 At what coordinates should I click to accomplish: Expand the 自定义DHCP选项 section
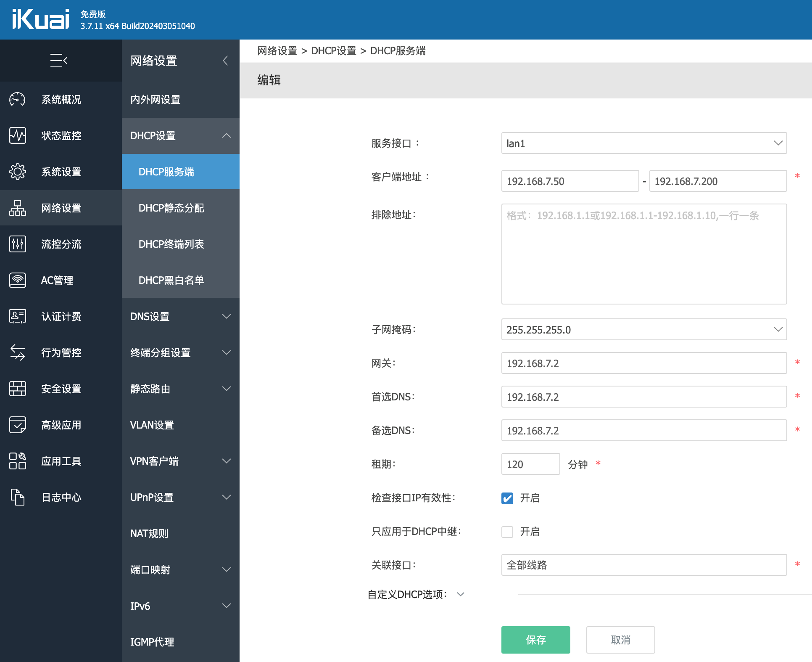pyautogui.click(x=463, y=594)
